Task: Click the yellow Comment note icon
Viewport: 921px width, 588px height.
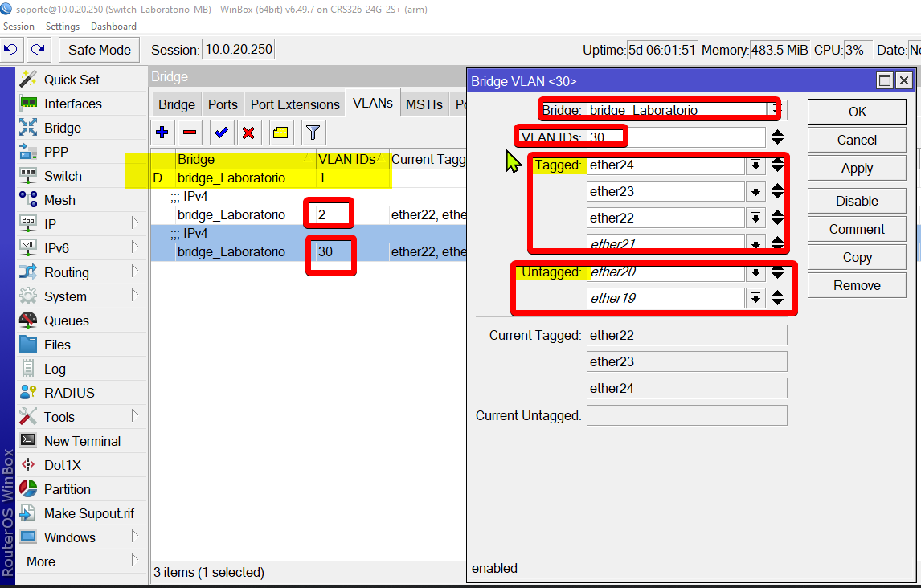Action: [x=280, y=133]
